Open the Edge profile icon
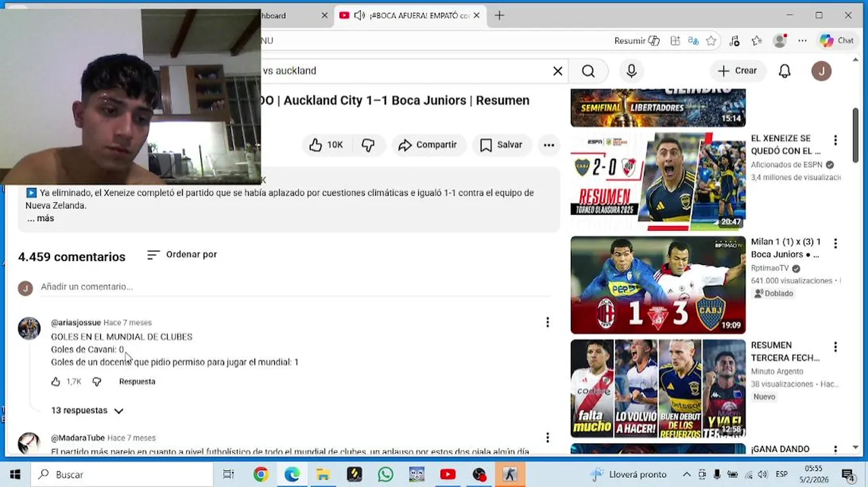The width and height of the screenshot is (868, 487). point(779,41)
